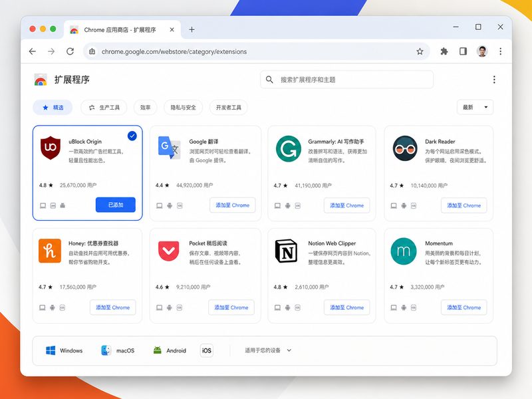Add Dark Reader to Chrome

click(x=464, y=205)
